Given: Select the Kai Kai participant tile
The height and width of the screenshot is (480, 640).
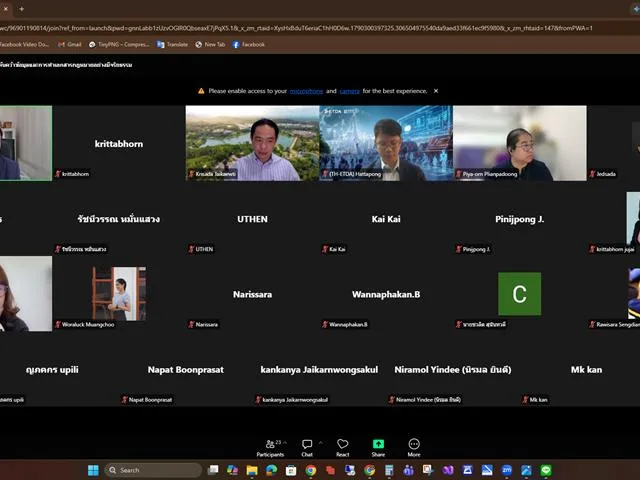Looking at the screenshot, I should pyautogui.click(x=386, y=219).
